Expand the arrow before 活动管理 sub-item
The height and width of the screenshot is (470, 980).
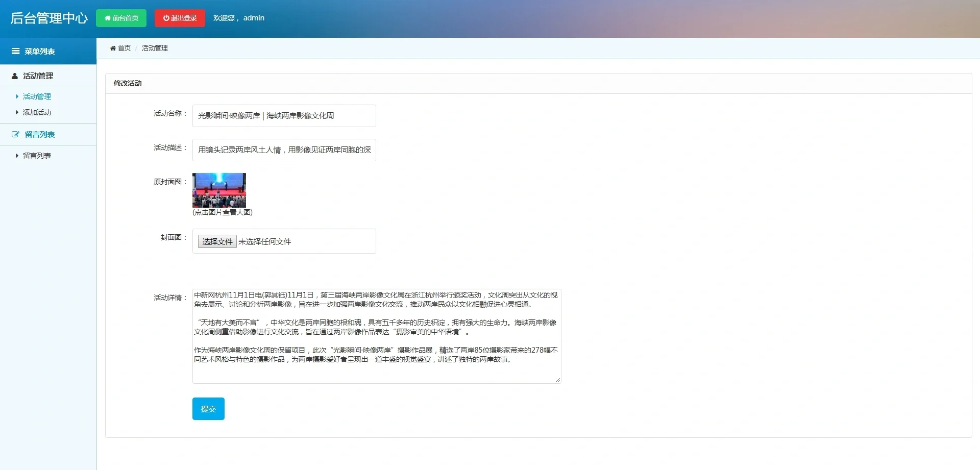pos(16,96)
